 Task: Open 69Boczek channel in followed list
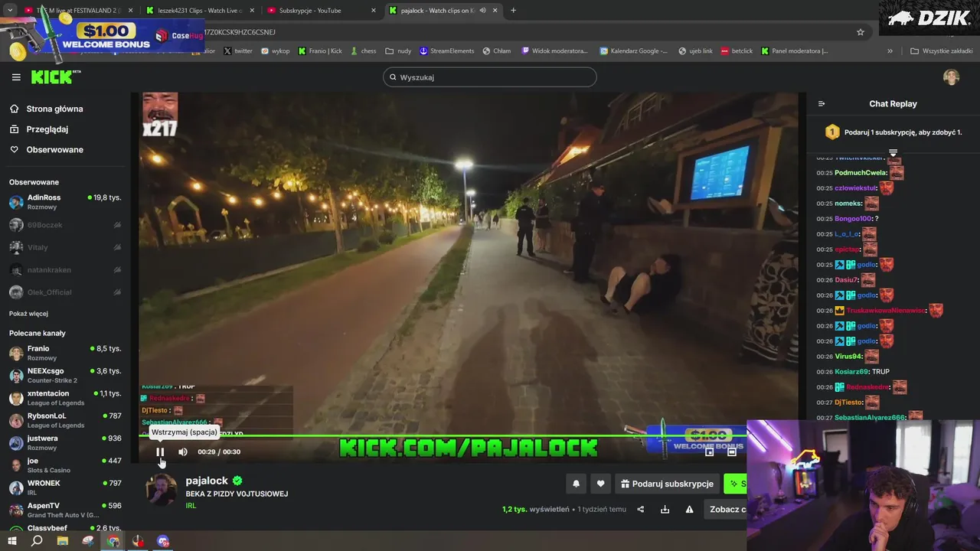[x=65, y=225]
